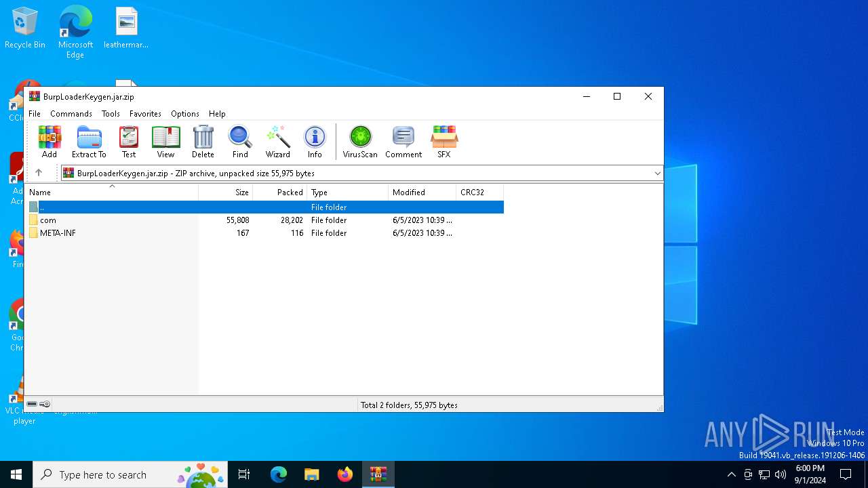Click the Extract To icon
Viewport: 868px width, 488px height.
(x=89, y=142)
